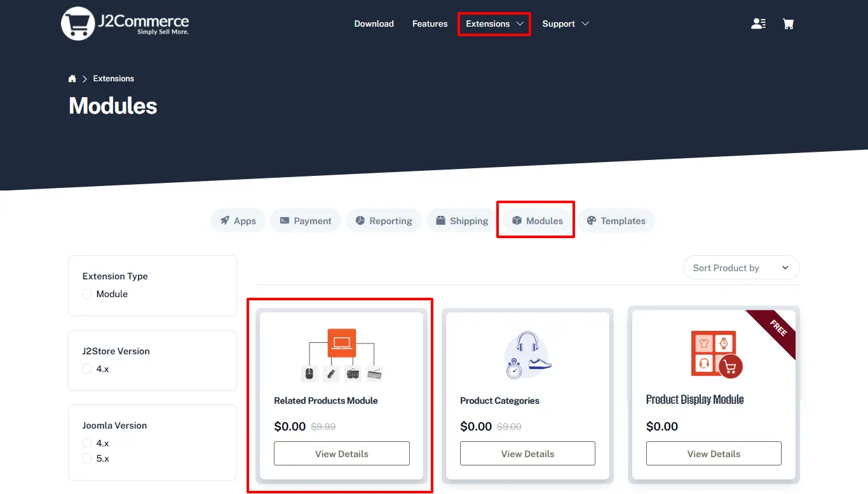The width and height of the screenshot is (868, 494).
Task: Click the Related Products Module image
Action: pos(342,354)
